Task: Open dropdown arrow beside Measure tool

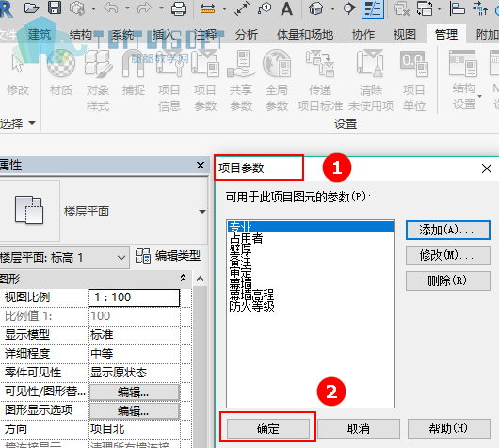Action: point(224,8)
